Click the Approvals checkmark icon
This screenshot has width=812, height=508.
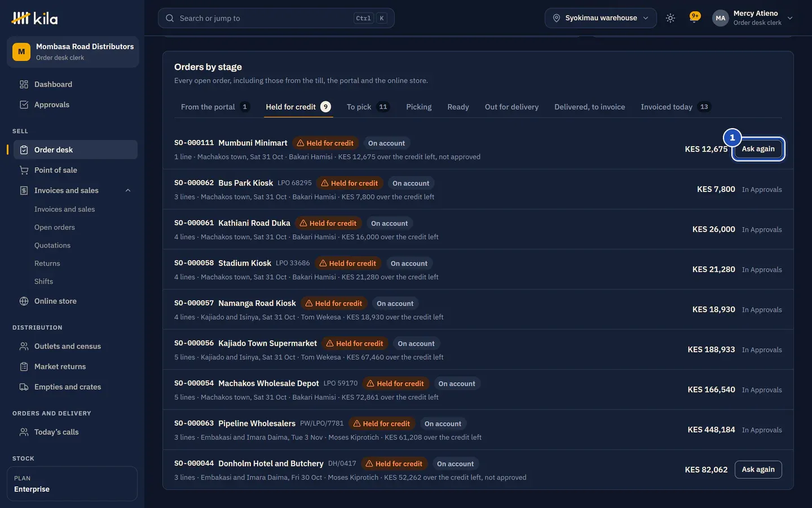[x=24, y=105]
